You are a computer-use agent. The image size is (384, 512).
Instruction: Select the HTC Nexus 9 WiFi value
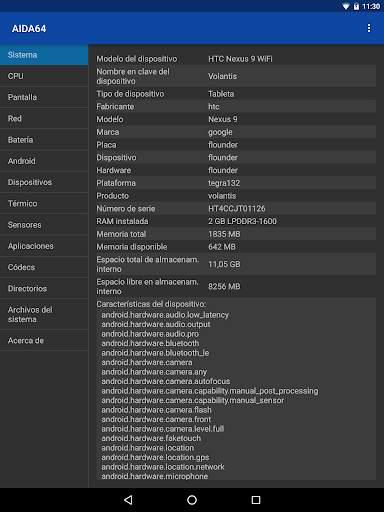tap(240, 59)
